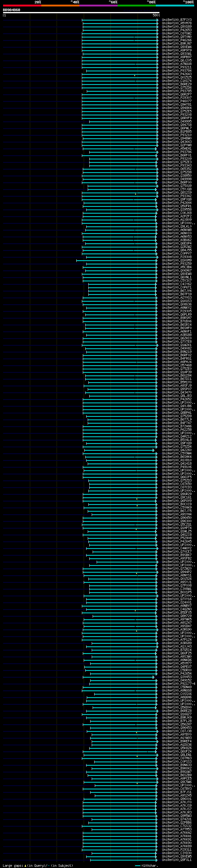
Task: Select the UniRef100_Q9FXL1 label
Action: click(x=176, y=860)
